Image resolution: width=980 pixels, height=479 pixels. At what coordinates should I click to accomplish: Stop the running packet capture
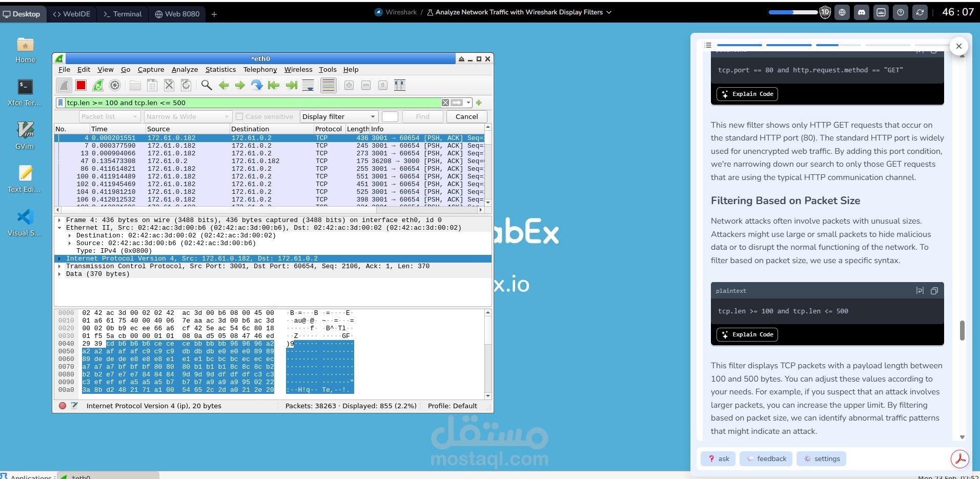point(81,85)
